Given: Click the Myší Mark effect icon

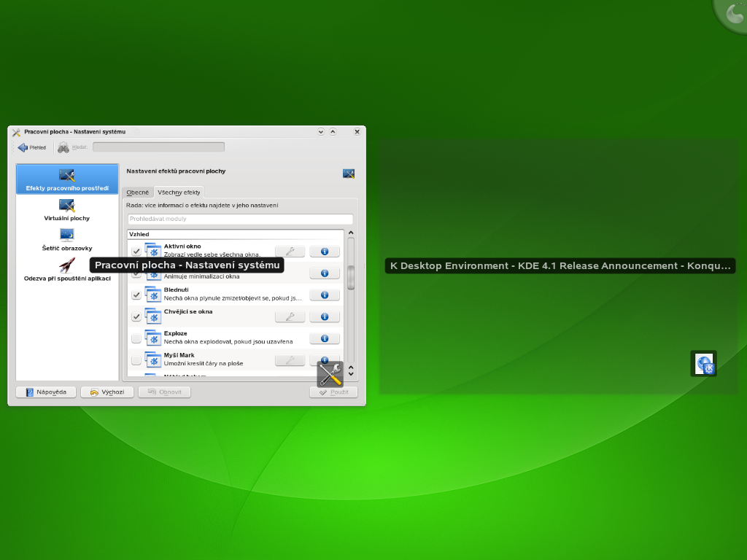Looking at the screenshot, I should coord(153,360).
